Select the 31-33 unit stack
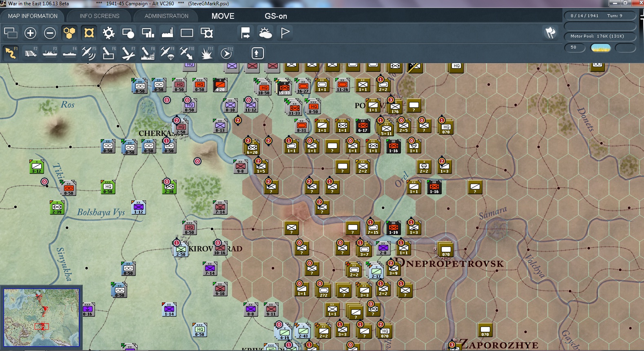 click(x=293, y=107)
